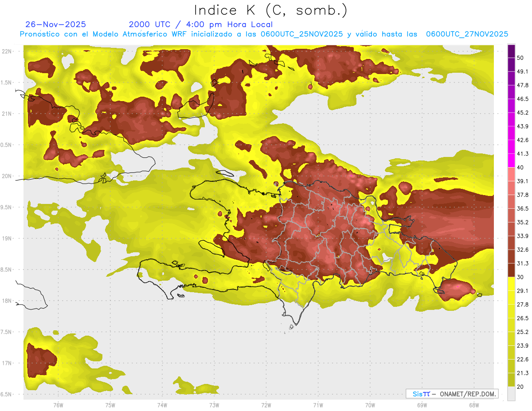Click the '69W' longitude label
Viewport: 532px width, 411px height.
(422, 405)
